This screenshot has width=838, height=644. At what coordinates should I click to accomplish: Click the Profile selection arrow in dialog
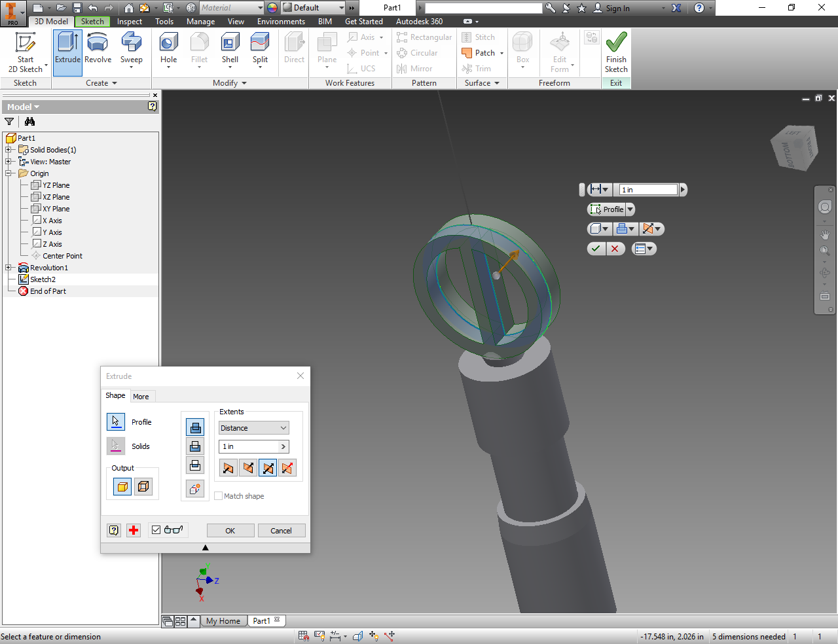(115, 421)
